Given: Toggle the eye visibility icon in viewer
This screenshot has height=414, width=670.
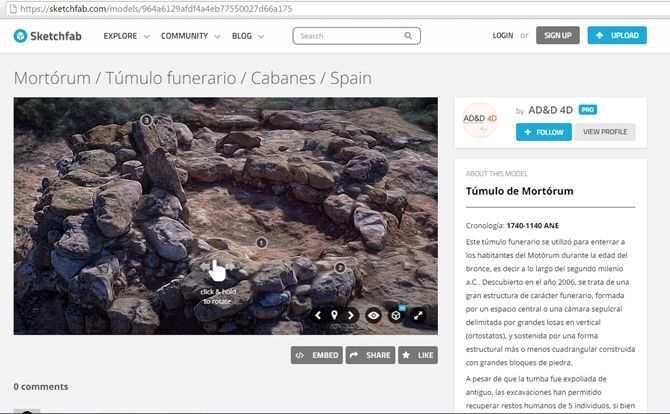Looking at the screenshot, I should coord(373,315).
